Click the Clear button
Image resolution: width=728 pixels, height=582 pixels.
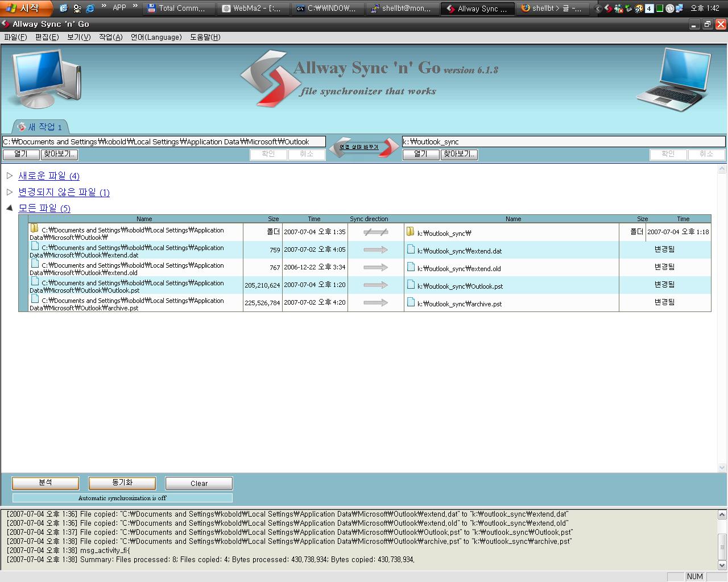(199, 483)
